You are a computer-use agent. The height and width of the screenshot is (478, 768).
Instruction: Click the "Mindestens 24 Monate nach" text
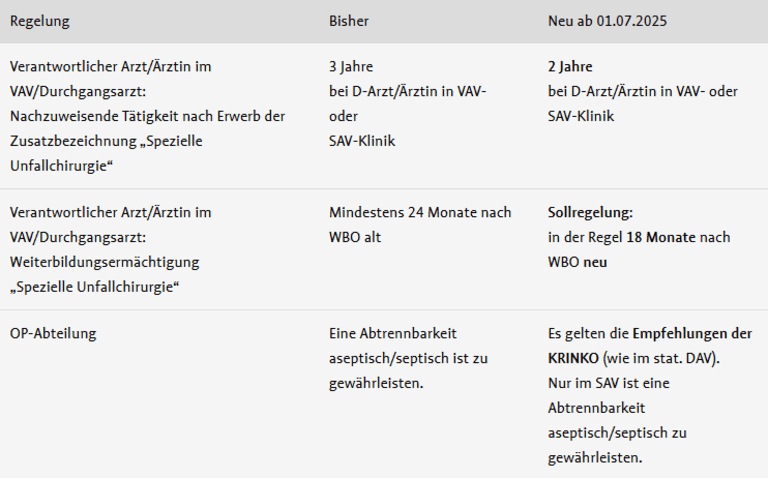(420, 212)
